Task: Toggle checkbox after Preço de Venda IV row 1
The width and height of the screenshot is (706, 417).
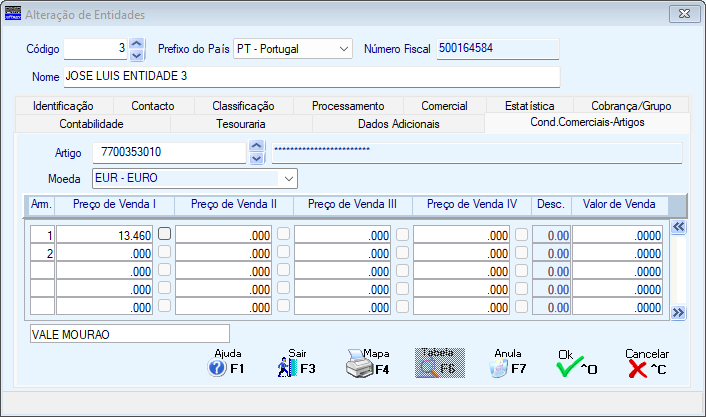Action: coord(521,234)
